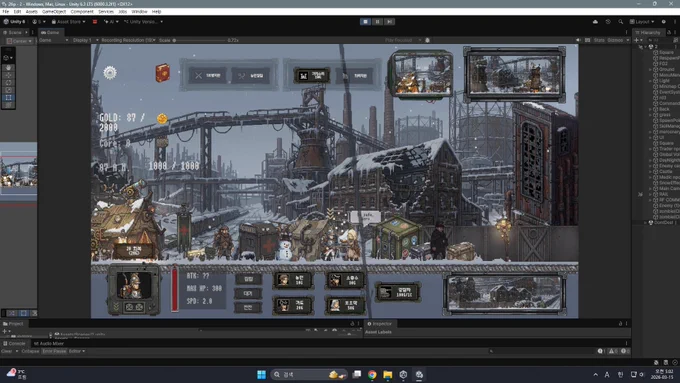Open the Console Editor dropdown
Screen dimensions: 680x383
click(76, 351)
